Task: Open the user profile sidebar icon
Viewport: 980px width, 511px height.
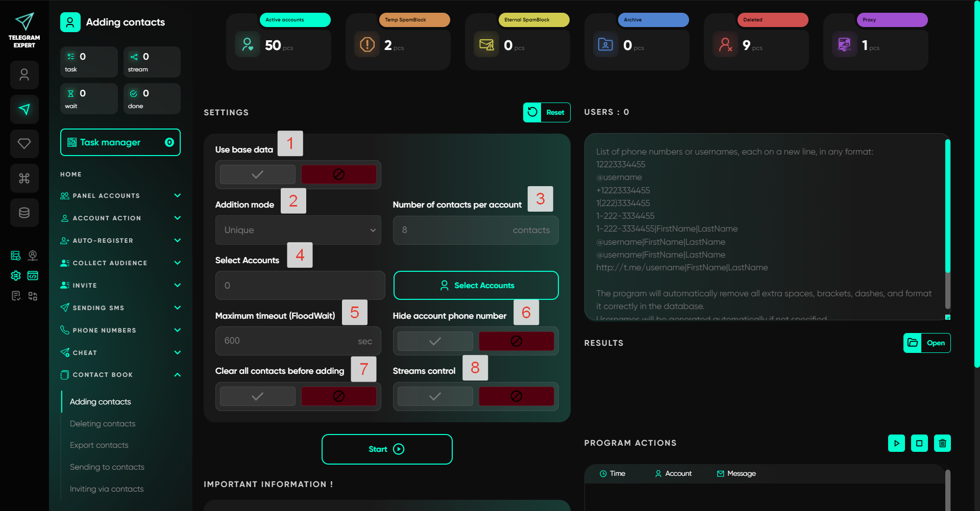Action: pyautogui.click(x=24, y=75)
